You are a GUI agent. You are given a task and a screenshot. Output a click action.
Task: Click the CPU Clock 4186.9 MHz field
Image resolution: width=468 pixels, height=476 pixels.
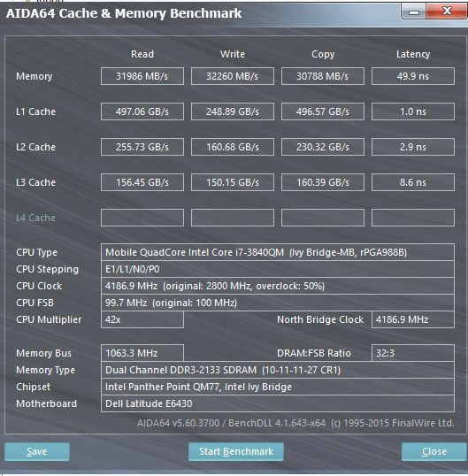coord(278,286)
